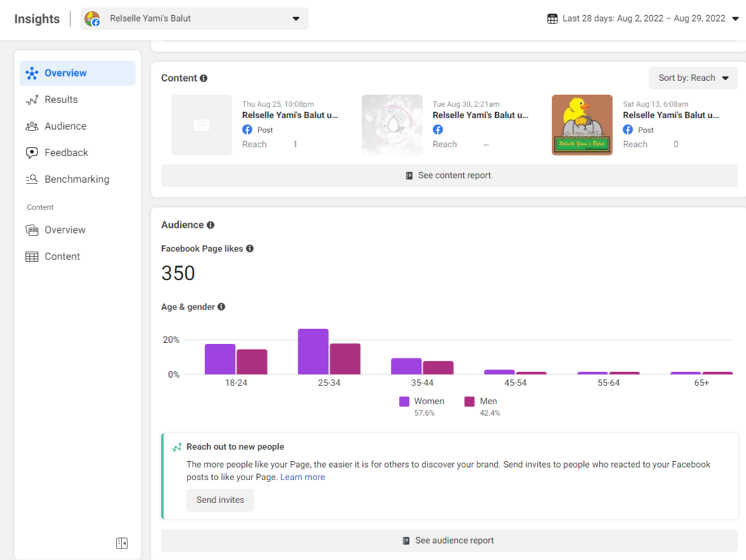This screenshot has width=746, height=560.
Task: Click the Content section info icon
Action: click(203, 78)
